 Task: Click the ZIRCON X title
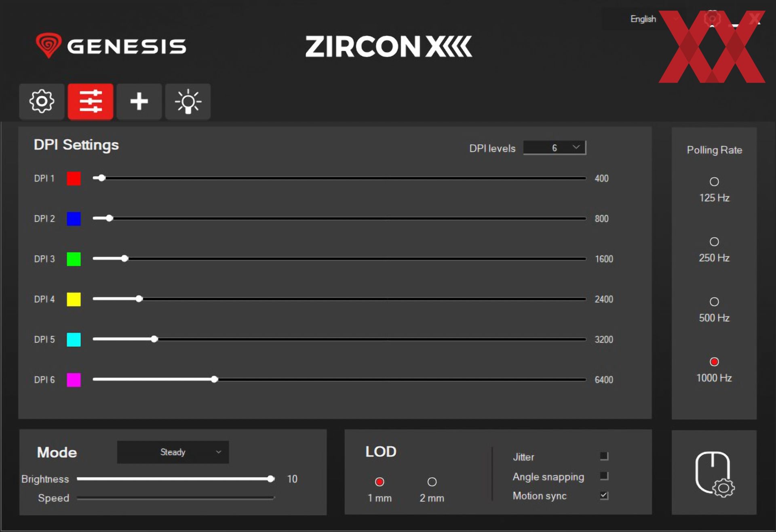click(388, 46)
